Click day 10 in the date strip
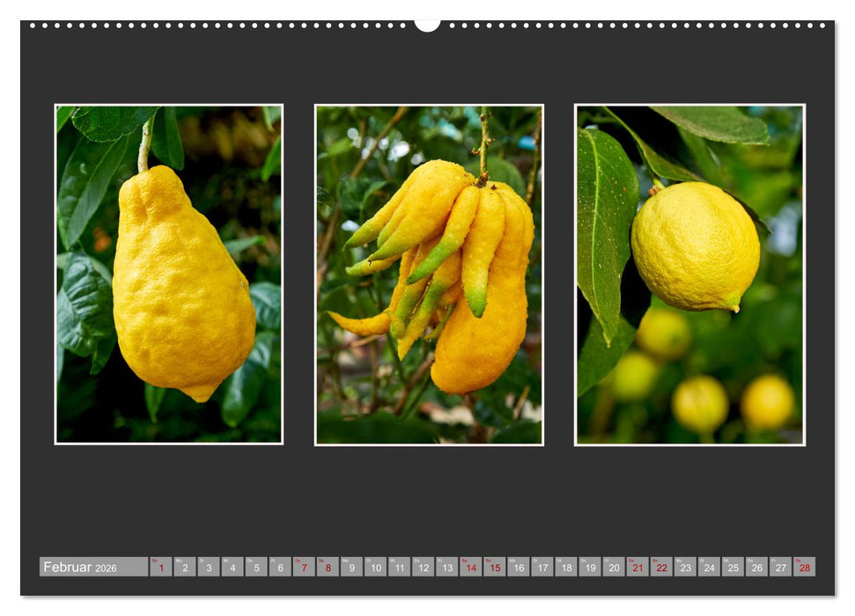This screenshot has height=616, width=855. (x=375, y=567)
